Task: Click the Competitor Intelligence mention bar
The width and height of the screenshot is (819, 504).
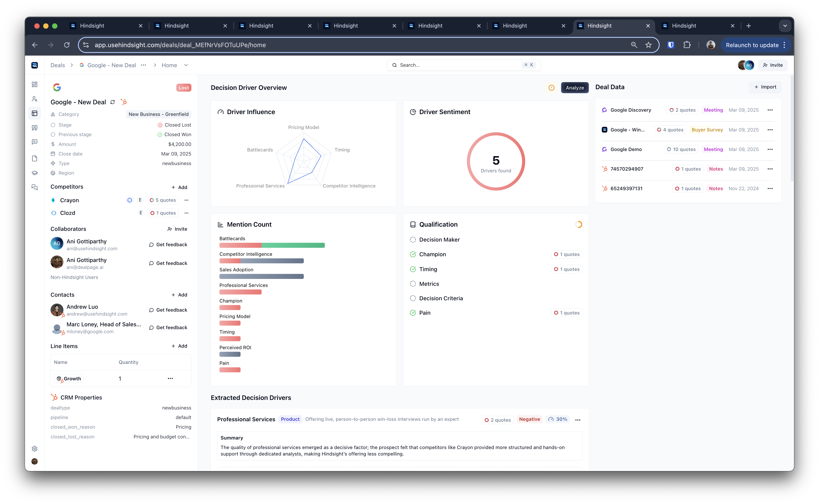Action: pos(262,261)
